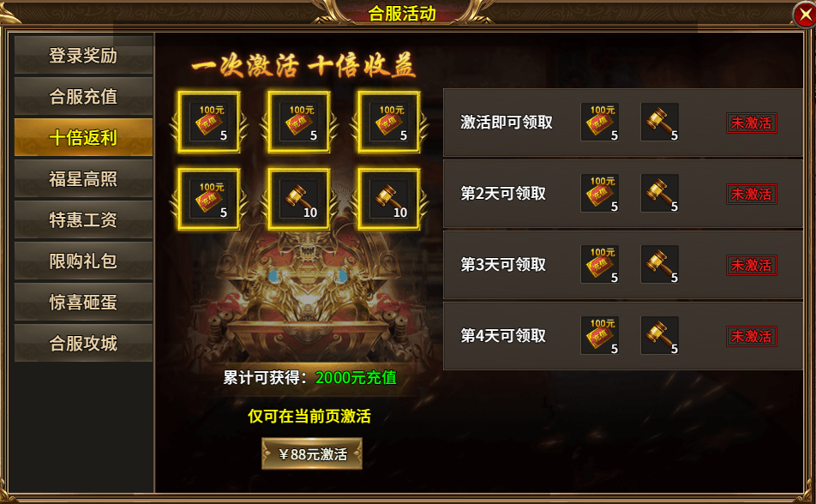Click the golden treasure chest artwork
This screenshot has height=504, width=816.
click(307, 299)
